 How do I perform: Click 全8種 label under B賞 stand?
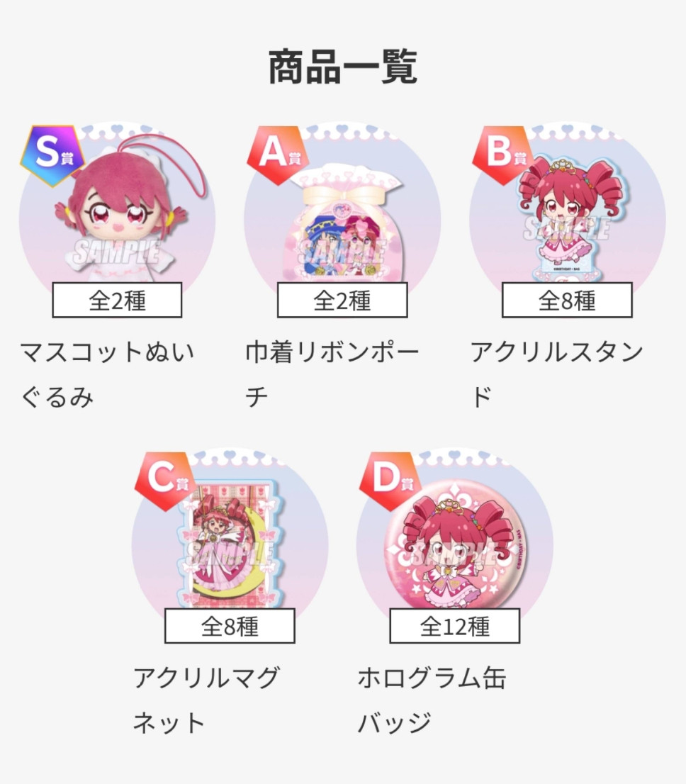568,300
